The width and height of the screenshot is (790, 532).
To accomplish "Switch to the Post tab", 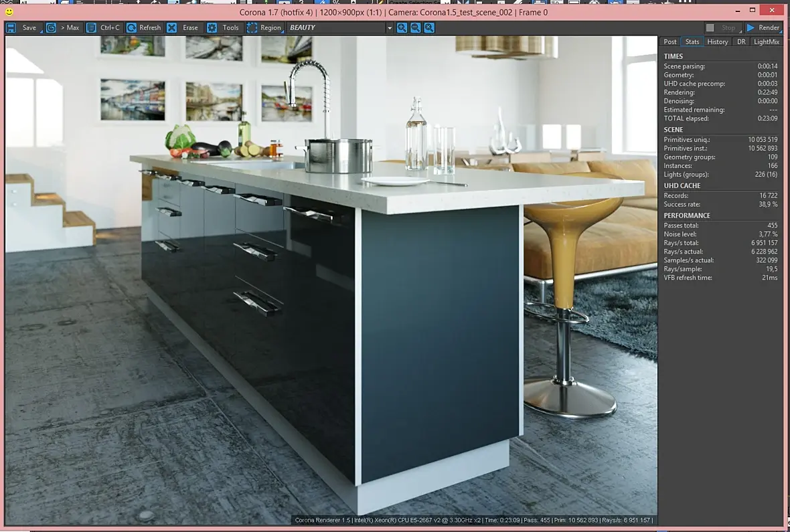I will click(x=669, y=41).
